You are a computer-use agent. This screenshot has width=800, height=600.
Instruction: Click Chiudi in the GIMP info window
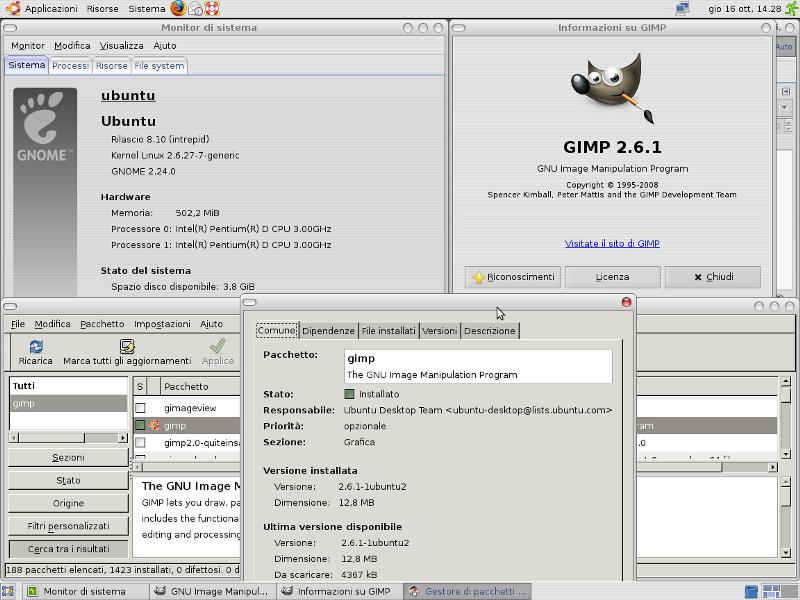tap(713, 277)
